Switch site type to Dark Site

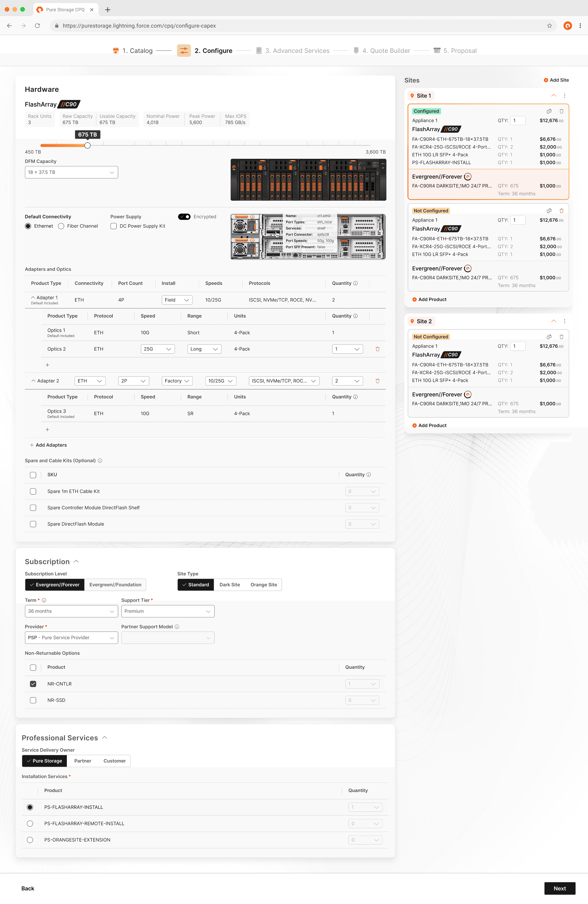pyautogui.click(x=229, y=585)
